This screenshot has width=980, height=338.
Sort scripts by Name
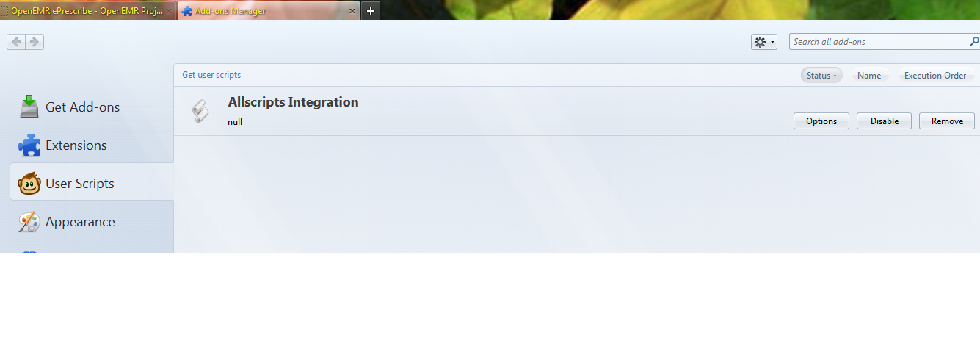[869, 76]
